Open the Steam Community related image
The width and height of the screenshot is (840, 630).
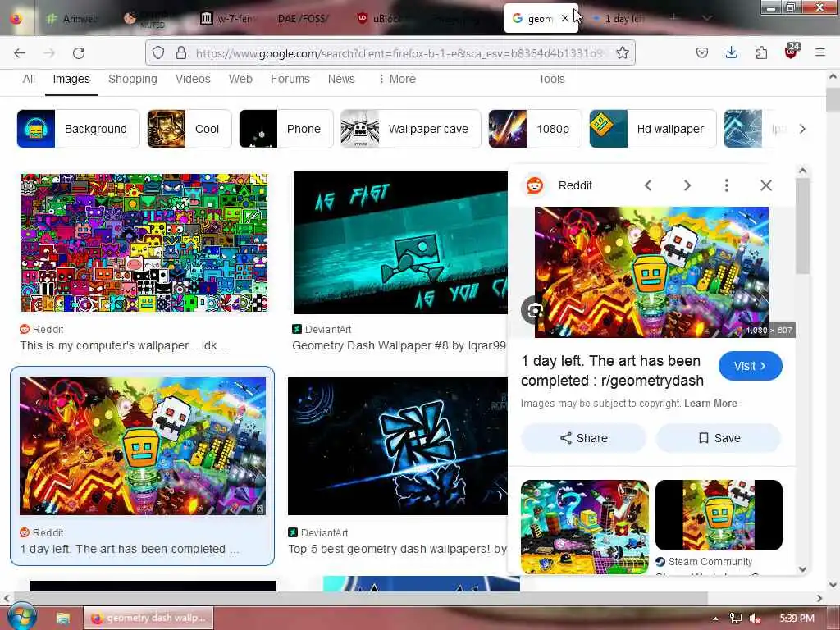(719, 515)
